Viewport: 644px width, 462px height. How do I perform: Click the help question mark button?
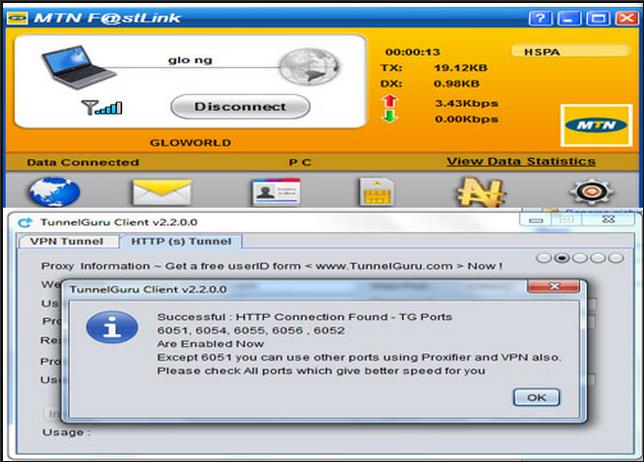tap(540, 18)
